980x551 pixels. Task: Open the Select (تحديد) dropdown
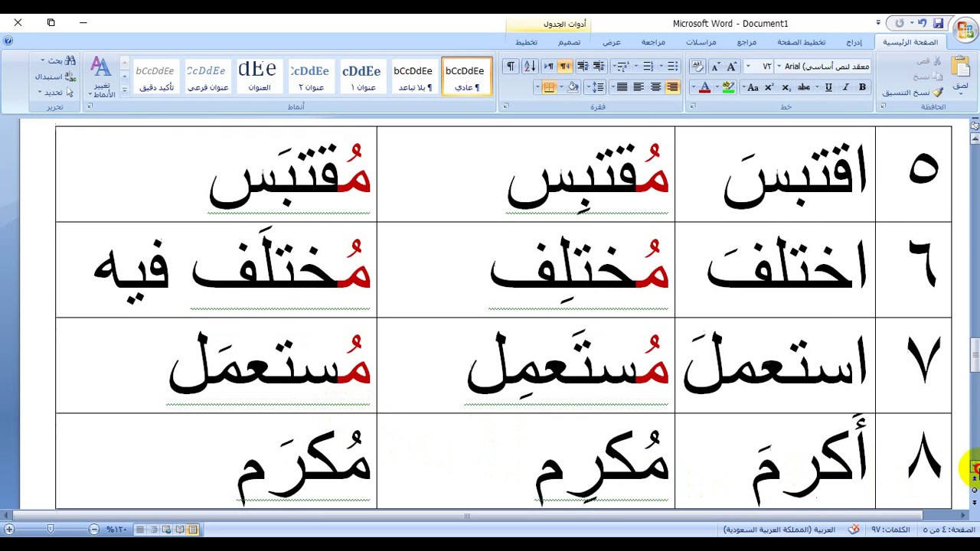56,92
